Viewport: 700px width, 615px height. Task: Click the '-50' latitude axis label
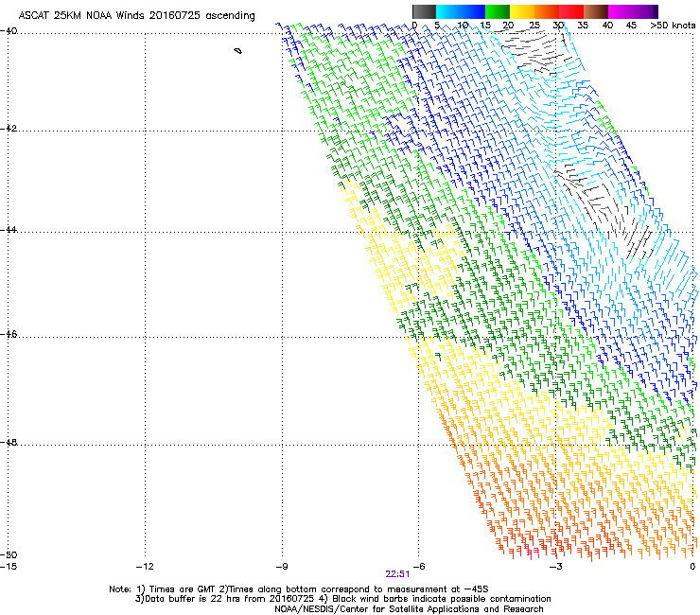9,554
